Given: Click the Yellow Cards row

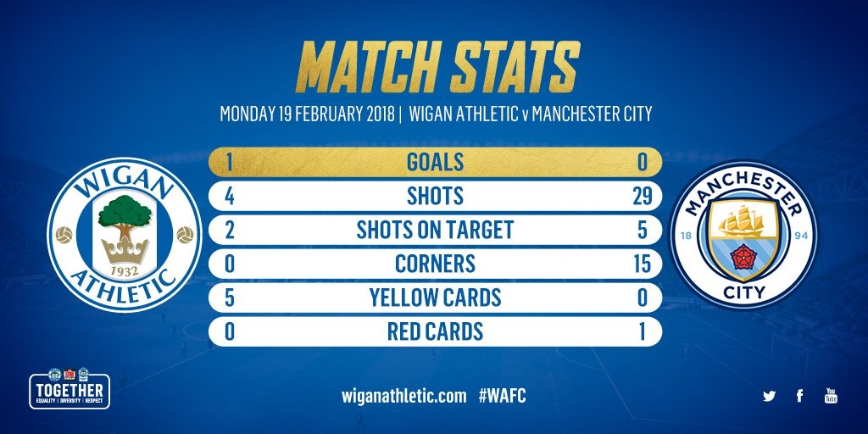Looking at the screenshot, I should (435, 298).
